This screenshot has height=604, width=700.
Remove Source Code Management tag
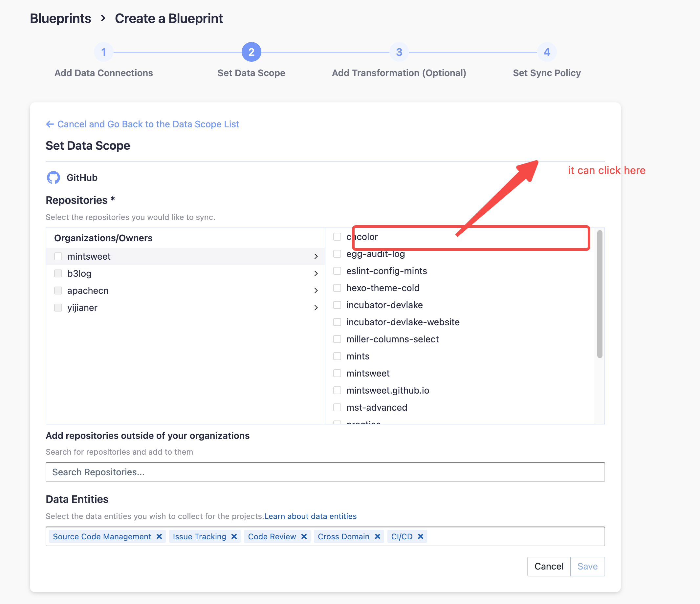(159, 536)
